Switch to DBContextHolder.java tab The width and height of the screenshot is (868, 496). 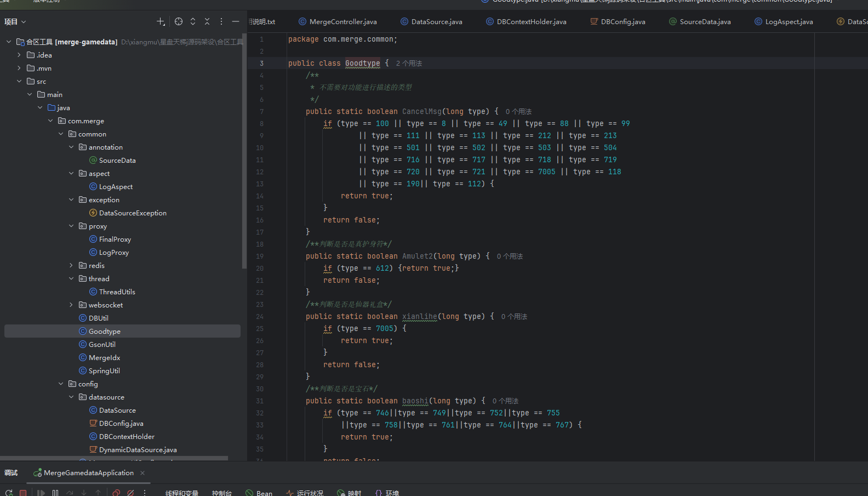pos(526,21)
